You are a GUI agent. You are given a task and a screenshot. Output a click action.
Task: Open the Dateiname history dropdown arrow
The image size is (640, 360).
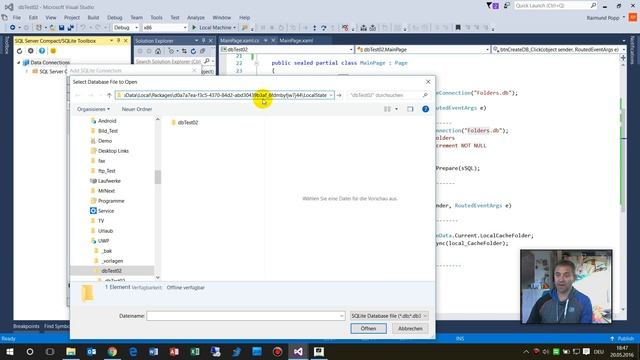click(341, 316)
